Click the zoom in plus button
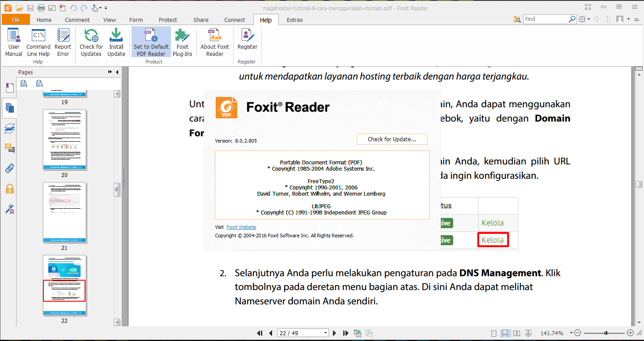 click(x=630, y=333)
